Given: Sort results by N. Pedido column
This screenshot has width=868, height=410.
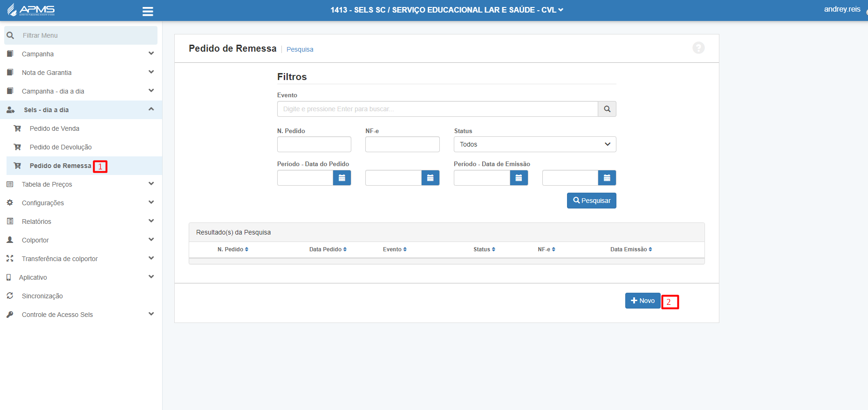Looking at the screenshot, I should tap(233, 249).
